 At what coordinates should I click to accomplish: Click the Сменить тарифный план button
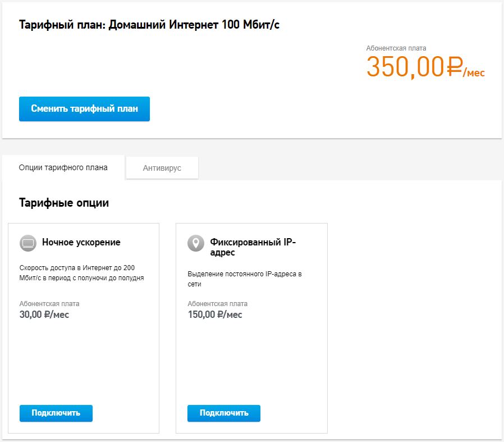(84, 109)
